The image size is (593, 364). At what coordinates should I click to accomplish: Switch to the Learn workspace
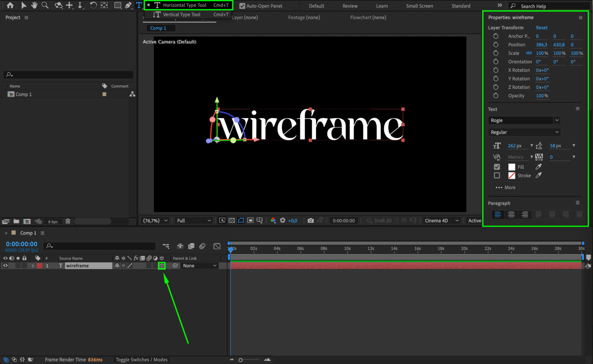pyautogui.click(x=381, y=6)
